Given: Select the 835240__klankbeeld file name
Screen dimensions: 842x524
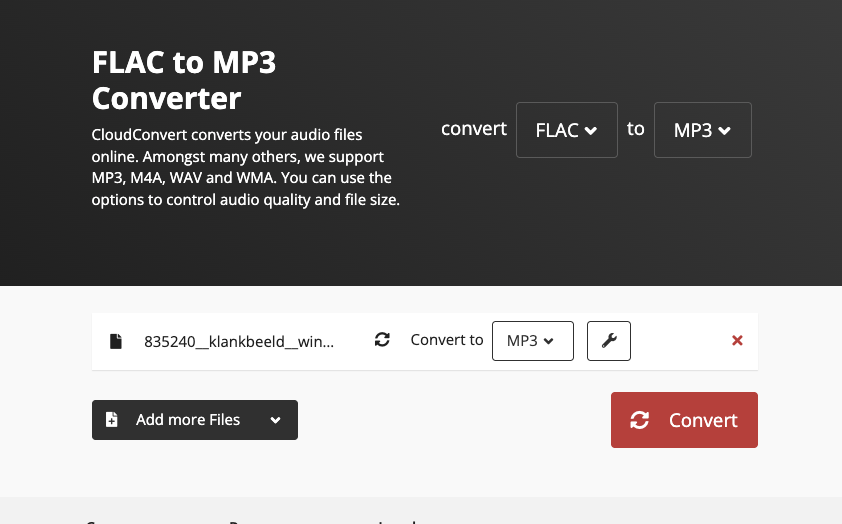Looking at the screenshot, I should pyautogui.click(x=239, y=341).
